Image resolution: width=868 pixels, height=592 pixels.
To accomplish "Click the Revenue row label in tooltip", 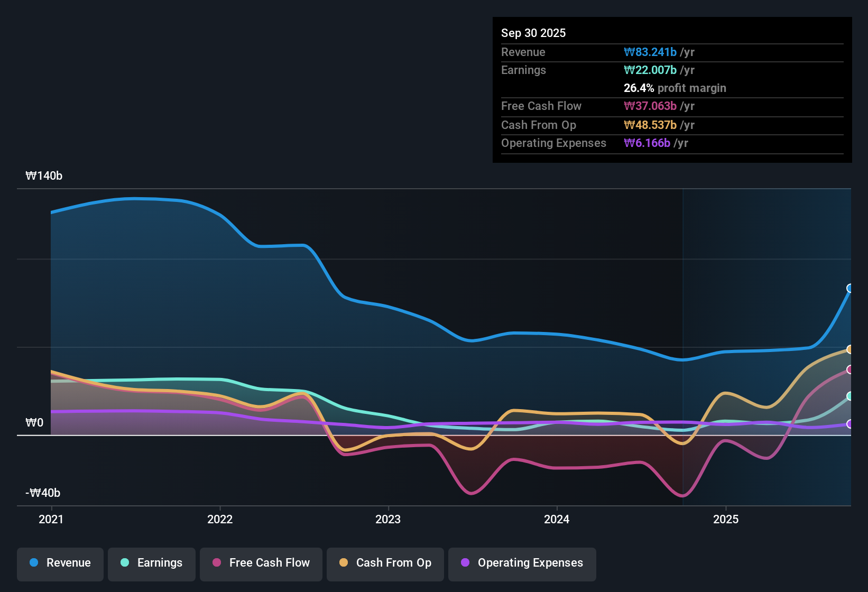I will coord(523,52).
